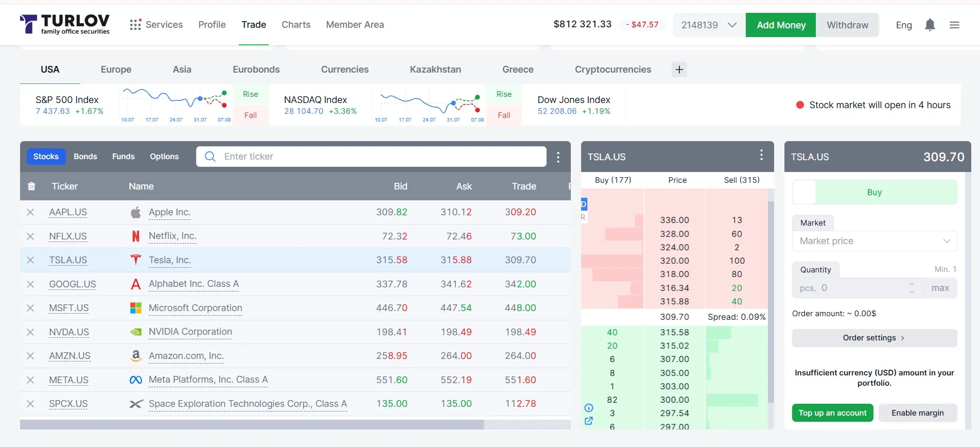980x447 pixels.
Task: Click Enable margin button
Action: [918, 413]
